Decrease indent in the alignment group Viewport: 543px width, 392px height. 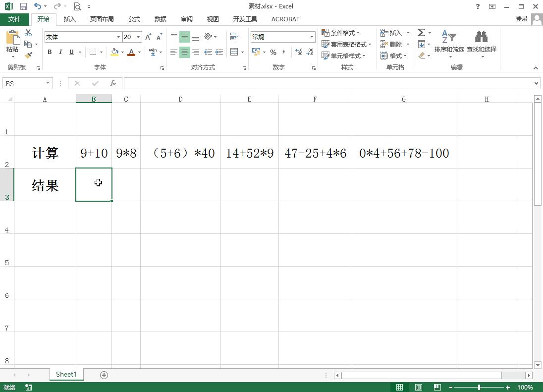[x=208, y=52]
